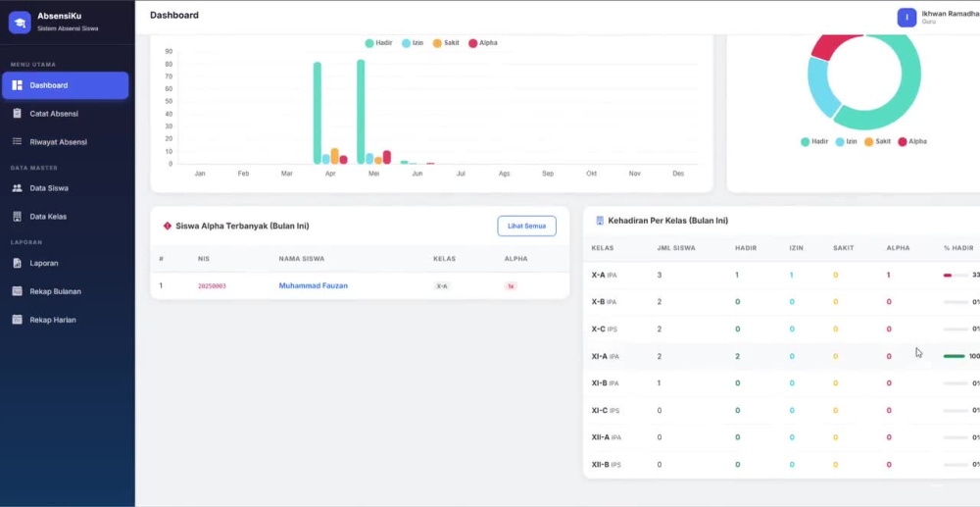Click the X-A IPA class row label

[x=605, y=275]
